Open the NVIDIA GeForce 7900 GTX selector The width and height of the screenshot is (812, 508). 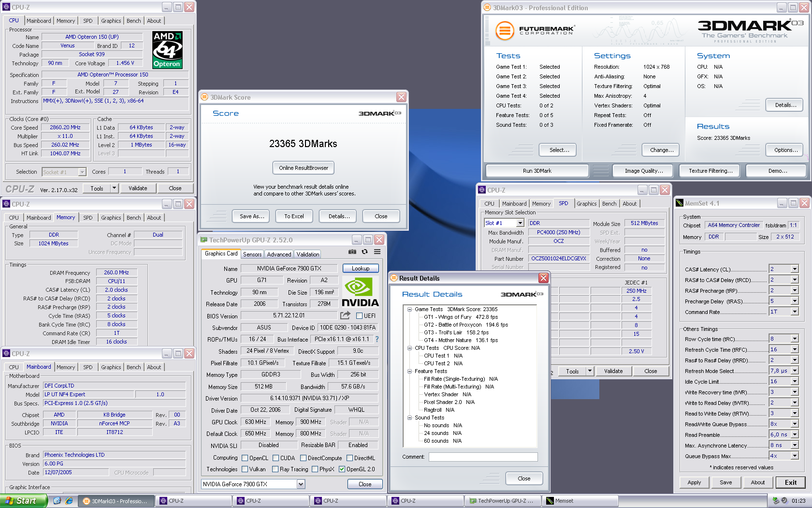click(253, 484)
